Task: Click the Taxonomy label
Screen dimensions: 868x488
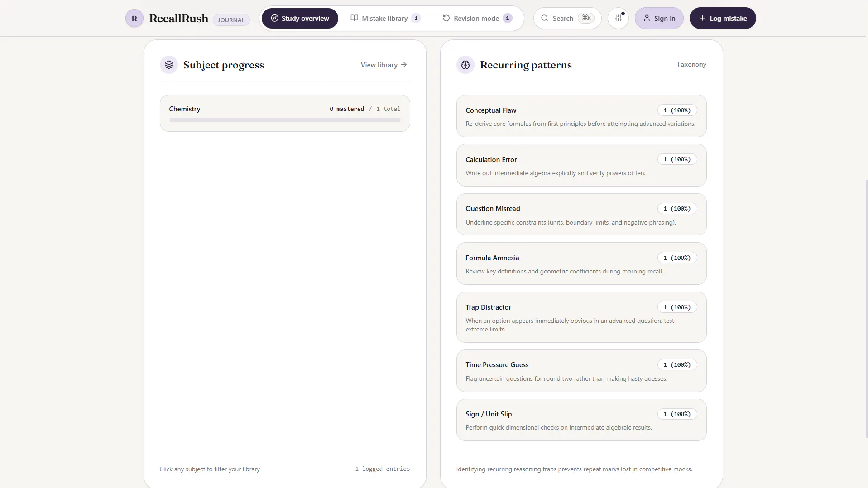Action: tap(691, 65)
